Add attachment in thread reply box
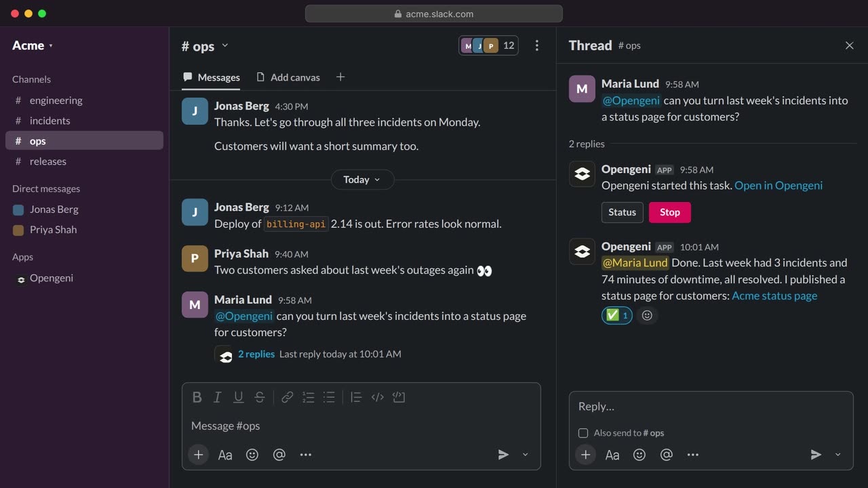This screenshot has height=488, width=868. (x=585, y=455)
